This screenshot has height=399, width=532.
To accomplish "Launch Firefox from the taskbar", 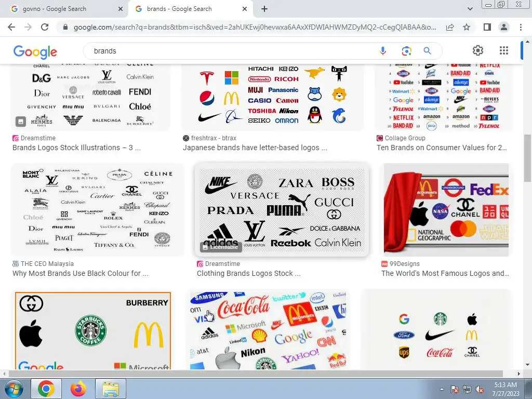I will pyautogui.click(x=78, y=389).
